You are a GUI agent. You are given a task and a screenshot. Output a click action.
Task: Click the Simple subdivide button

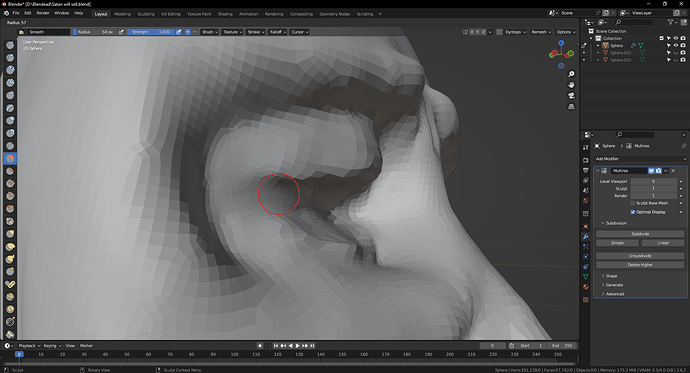point(617,243)
